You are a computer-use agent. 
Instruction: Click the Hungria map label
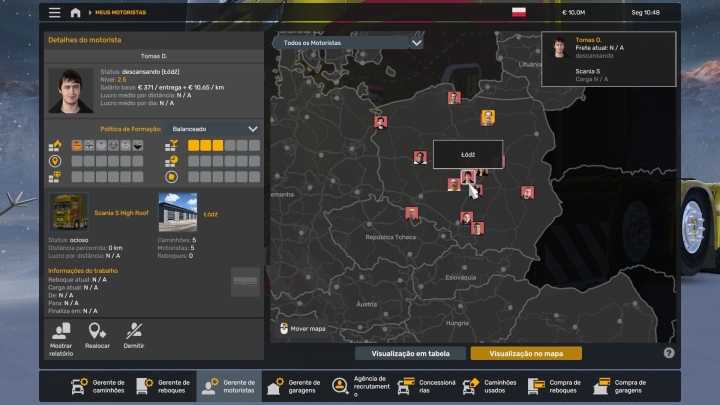point(457,323)
